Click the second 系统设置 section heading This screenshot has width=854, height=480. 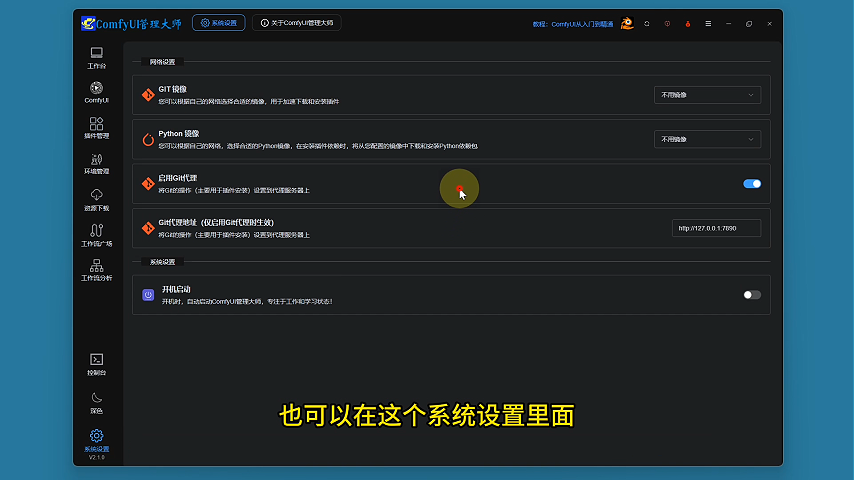162,262
